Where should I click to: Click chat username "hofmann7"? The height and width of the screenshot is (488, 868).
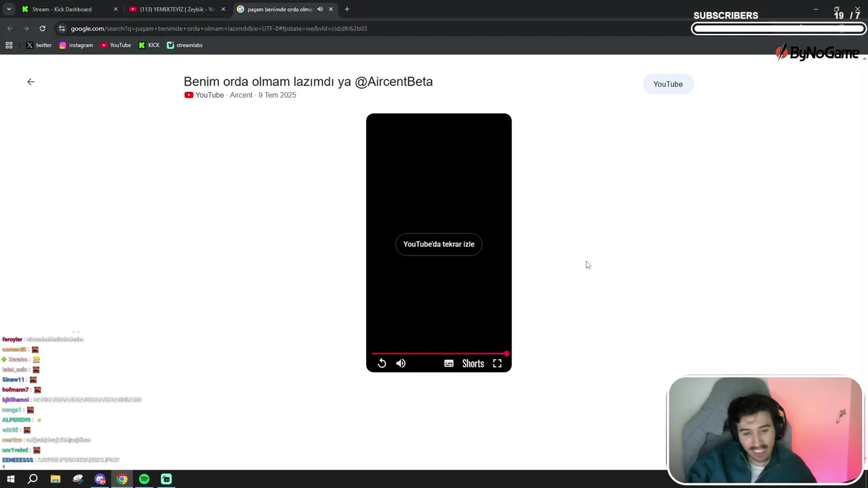[15, 390]
